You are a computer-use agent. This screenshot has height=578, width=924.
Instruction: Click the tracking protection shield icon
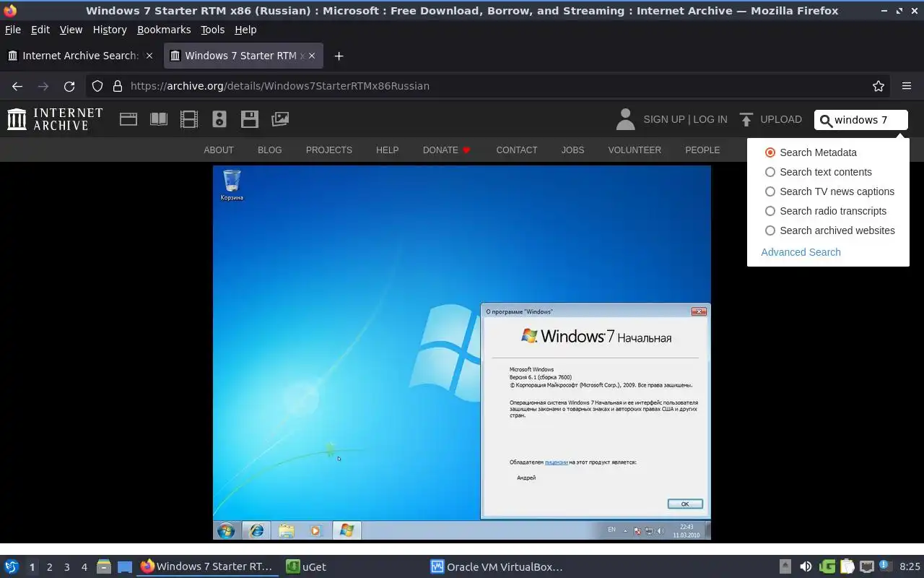click(x=97, y=86)
